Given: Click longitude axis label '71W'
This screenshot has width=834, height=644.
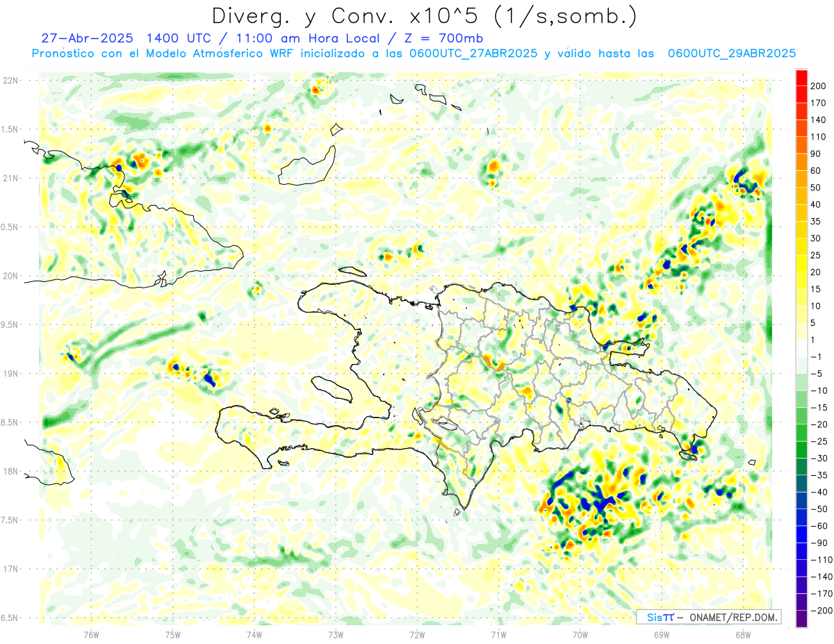Looking at the screenshot, I should click(x=498, y=635).
